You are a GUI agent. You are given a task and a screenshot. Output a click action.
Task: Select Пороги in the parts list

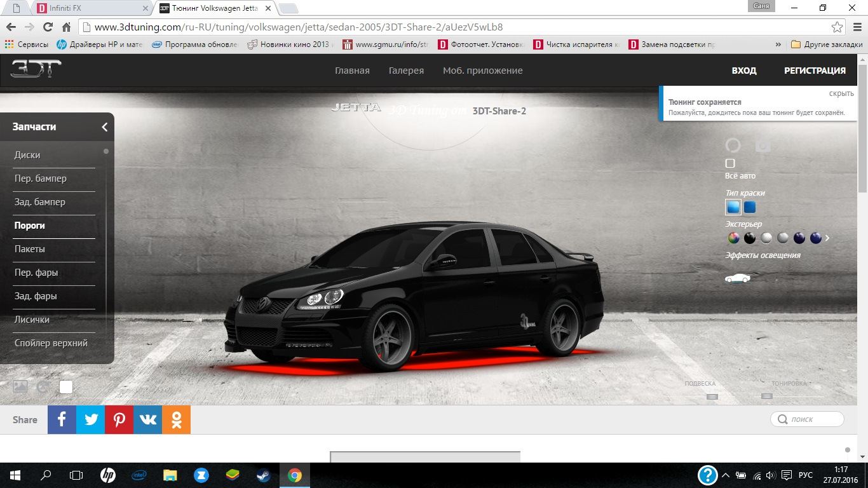30,226
